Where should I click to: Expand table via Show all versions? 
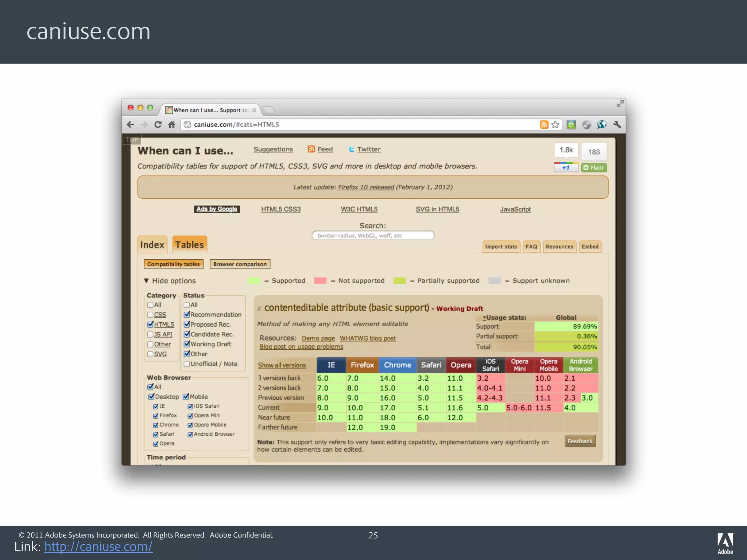point(282,365)
